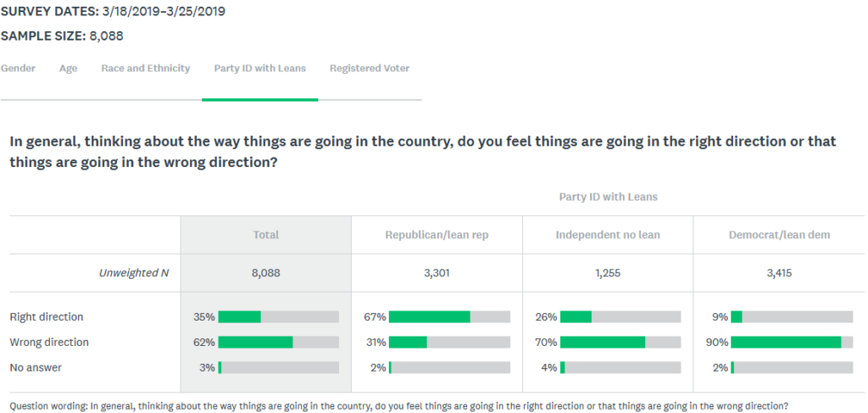Open the Age tab
The width and height of the screenshot is (868, 413).
[68, 69]
